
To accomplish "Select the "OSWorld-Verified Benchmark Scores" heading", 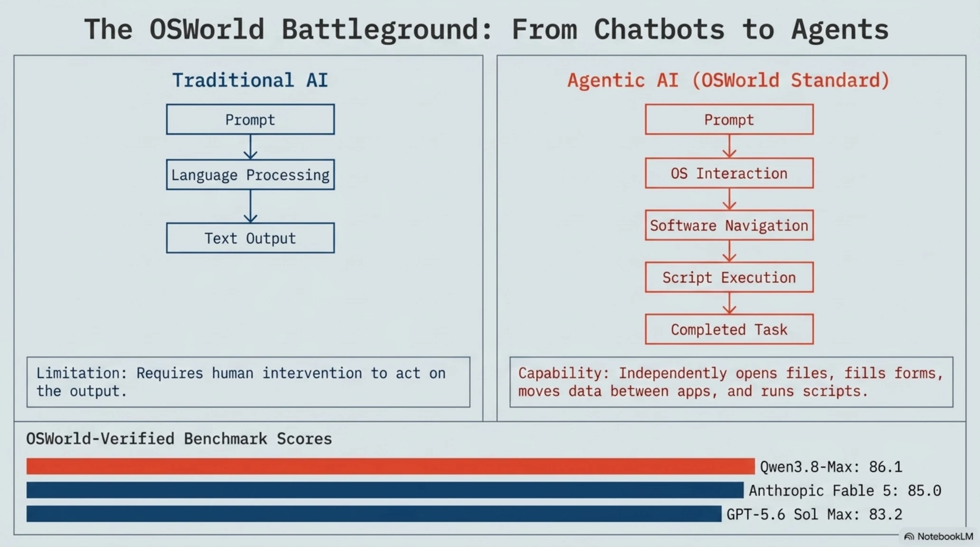I will (179, 439).
